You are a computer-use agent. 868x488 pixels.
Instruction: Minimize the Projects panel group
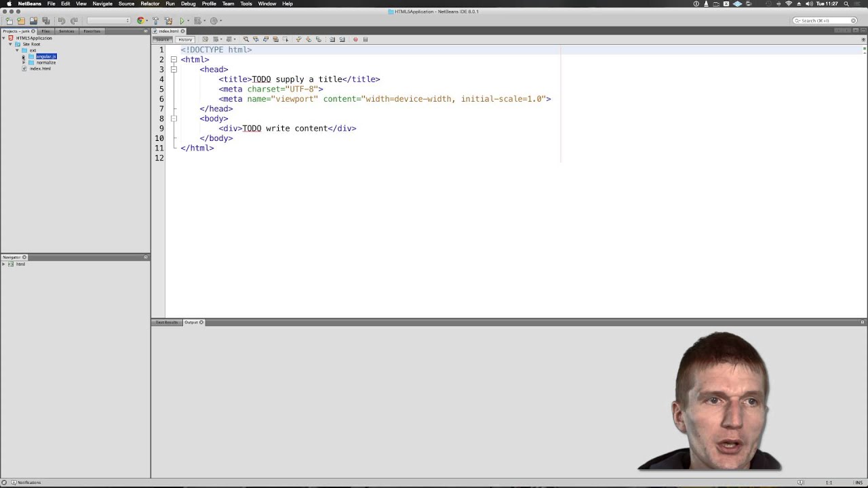click(x=146, y=31)
